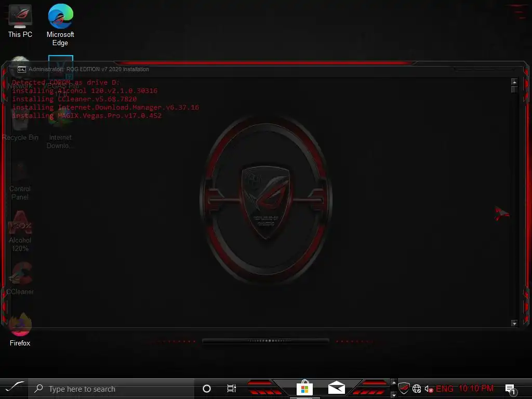Viewport: 532px width, 399px height.
Task: Launch Microsoft Edge from the desktop
Action: coord(60,25)
